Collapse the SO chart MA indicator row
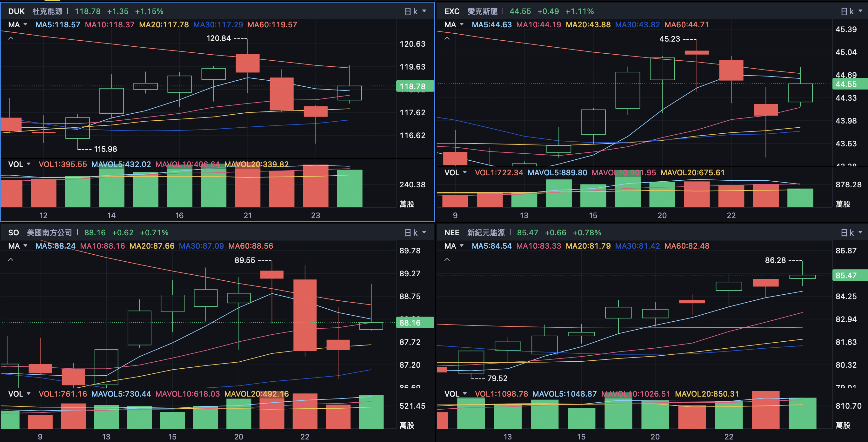Screen dimensions: 868x442 click(x=11, y=260)
